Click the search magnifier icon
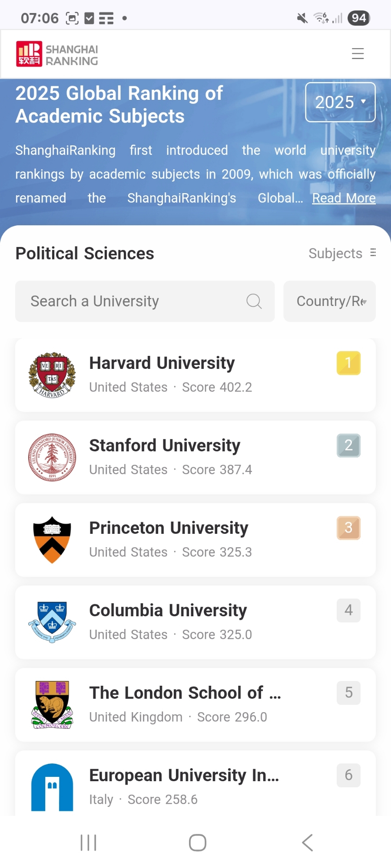Image resolution: width=391 pixels, height=868 pixels. [254, 301]
